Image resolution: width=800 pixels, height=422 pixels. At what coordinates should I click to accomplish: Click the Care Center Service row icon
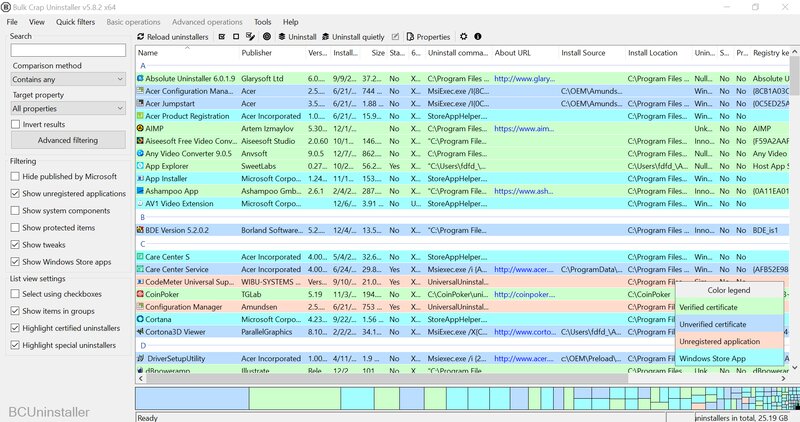point(140,269)
